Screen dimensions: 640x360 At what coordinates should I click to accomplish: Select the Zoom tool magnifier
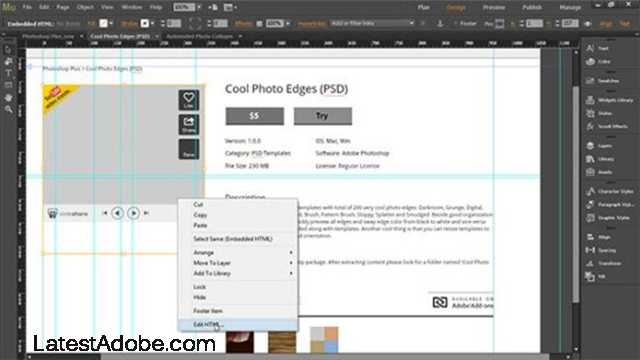coord(8,109)
